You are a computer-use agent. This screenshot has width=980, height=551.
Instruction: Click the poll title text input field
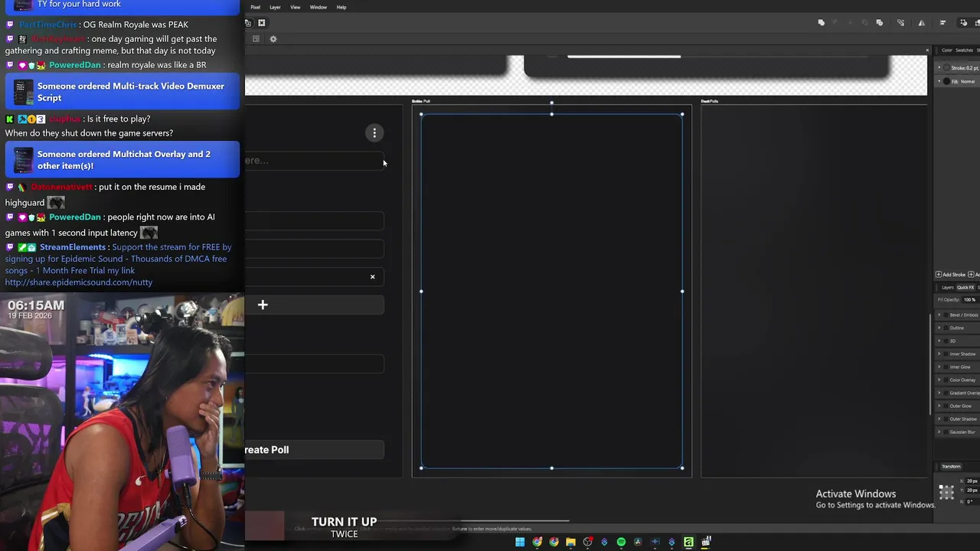click(315, 161)
